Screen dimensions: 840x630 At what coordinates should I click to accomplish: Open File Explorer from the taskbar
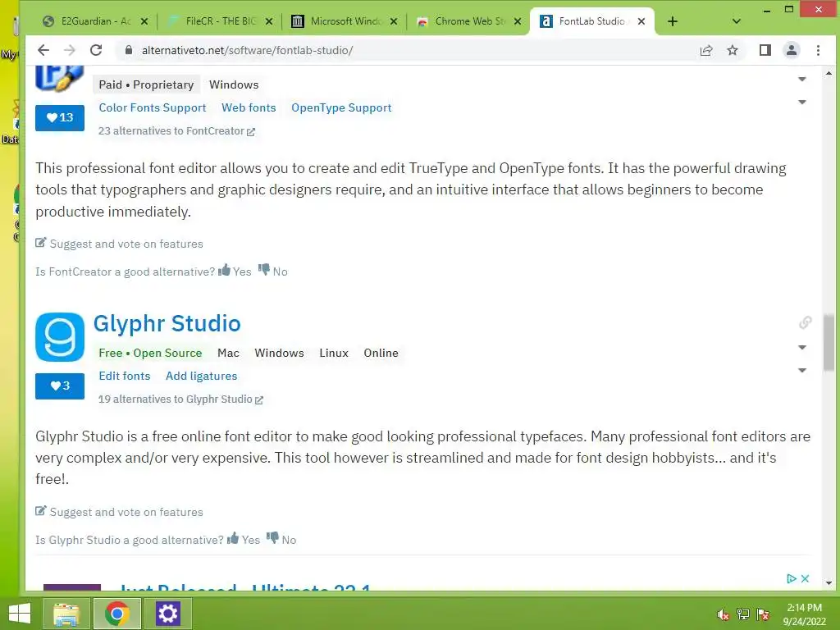(x=66, y=614)
